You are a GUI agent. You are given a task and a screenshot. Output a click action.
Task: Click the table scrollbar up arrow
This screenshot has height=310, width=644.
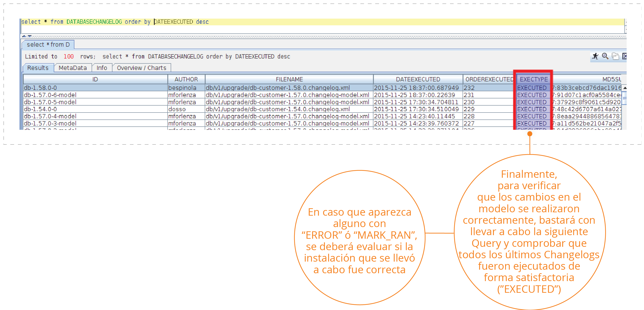tap(625, 88)
